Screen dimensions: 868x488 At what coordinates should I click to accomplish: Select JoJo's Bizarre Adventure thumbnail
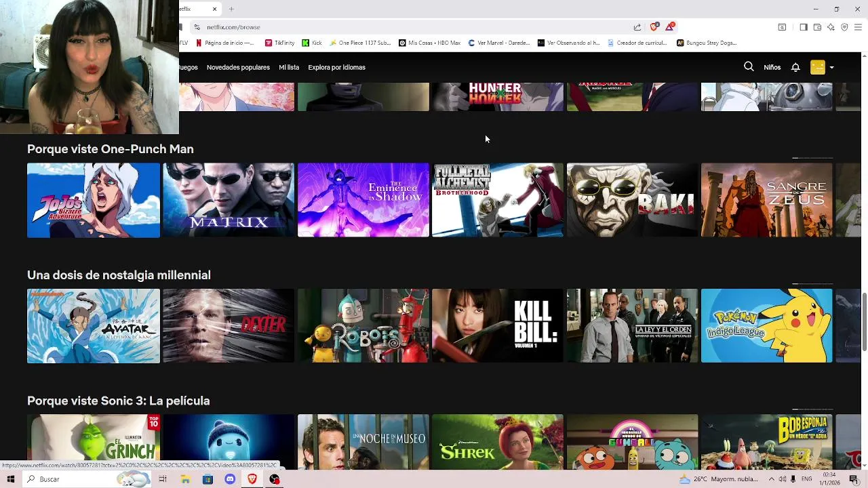pyautogui.click(x=94, y=200)
